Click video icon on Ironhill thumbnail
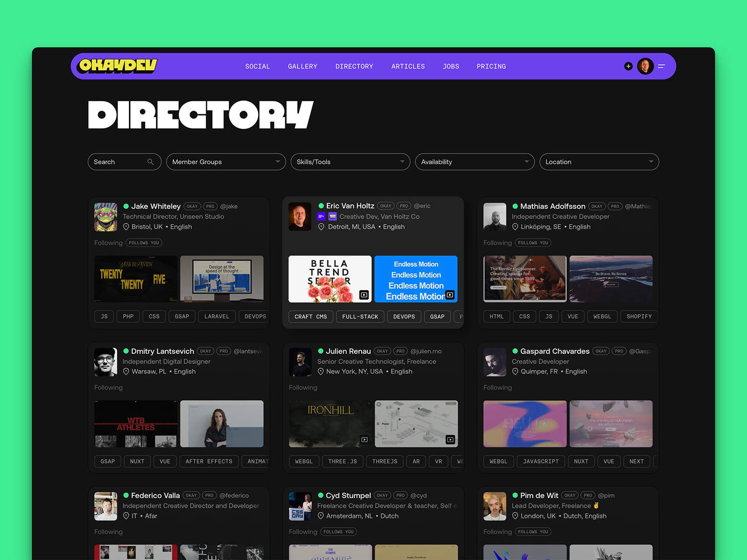Screen dimensions: 747x560 coord(365,440)
